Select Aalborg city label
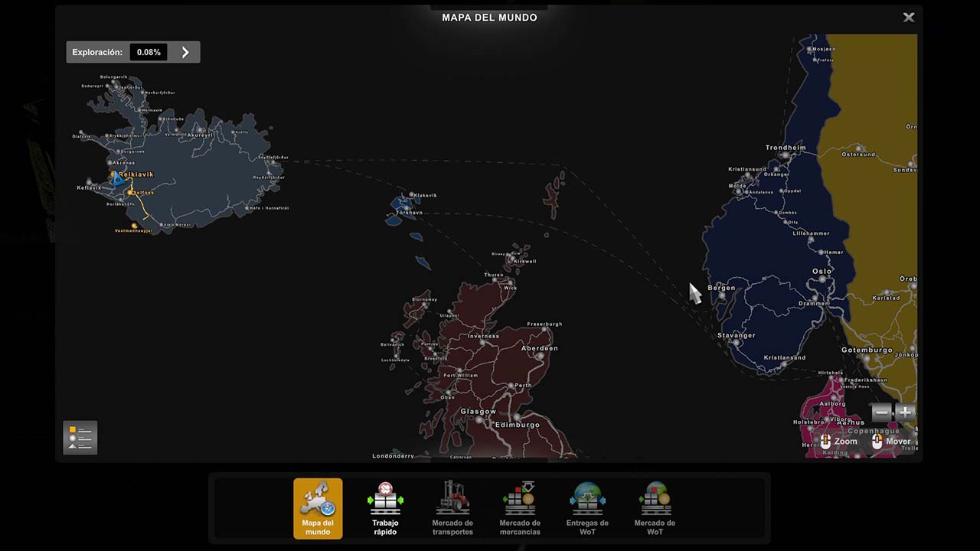Screen dimensions: 980x551 coord(832,403)
